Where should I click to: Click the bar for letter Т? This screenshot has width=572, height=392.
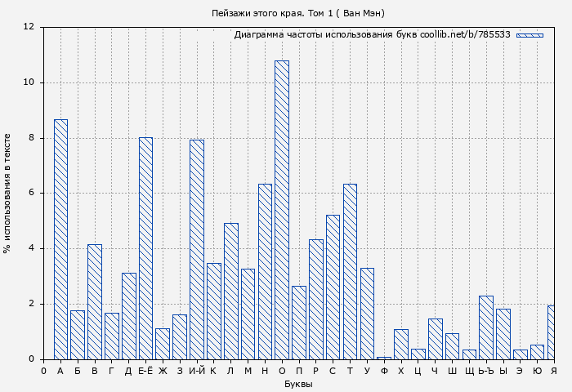pos(350,271)
